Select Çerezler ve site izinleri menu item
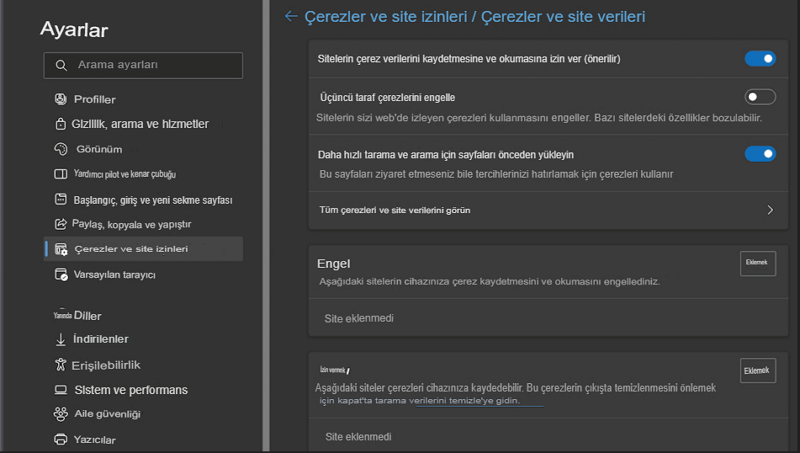The height and width of the screenshot is (453, 800). (x=143, y=249)
